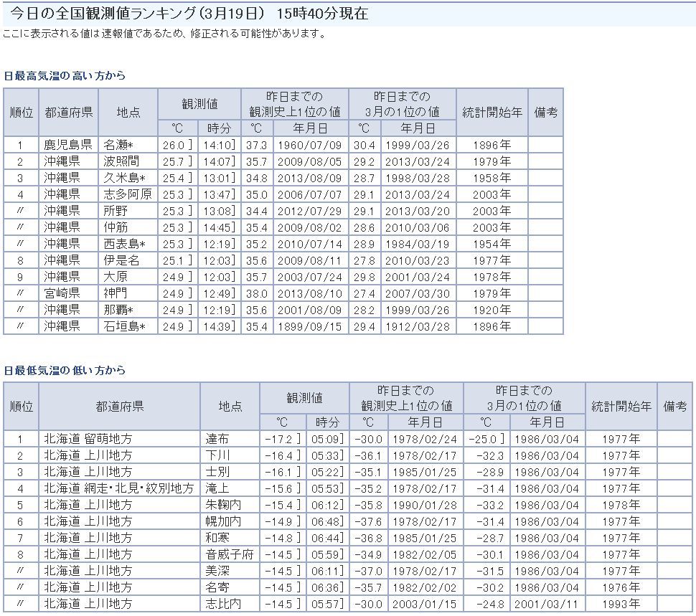Select the 音威子府 station name
The width and height of the screenshot is (696, 616).
229,554
